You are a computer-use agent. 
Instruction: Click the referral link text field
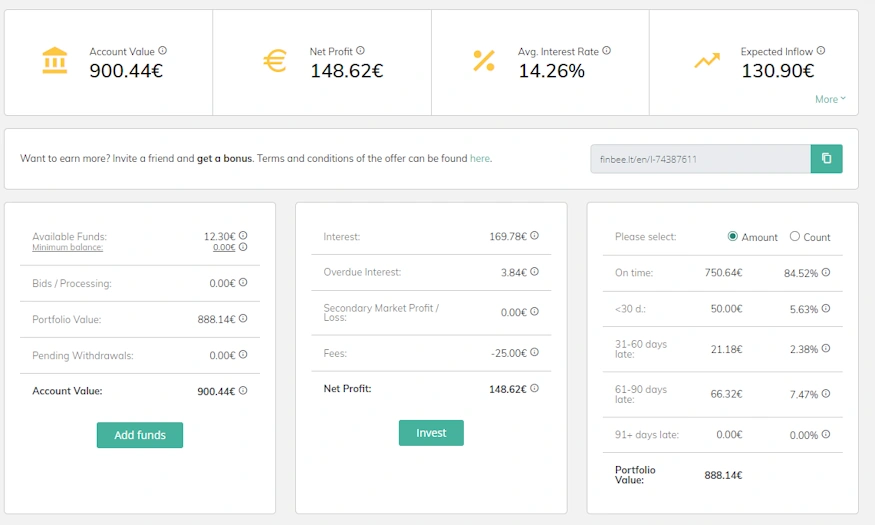click(700, 158)
